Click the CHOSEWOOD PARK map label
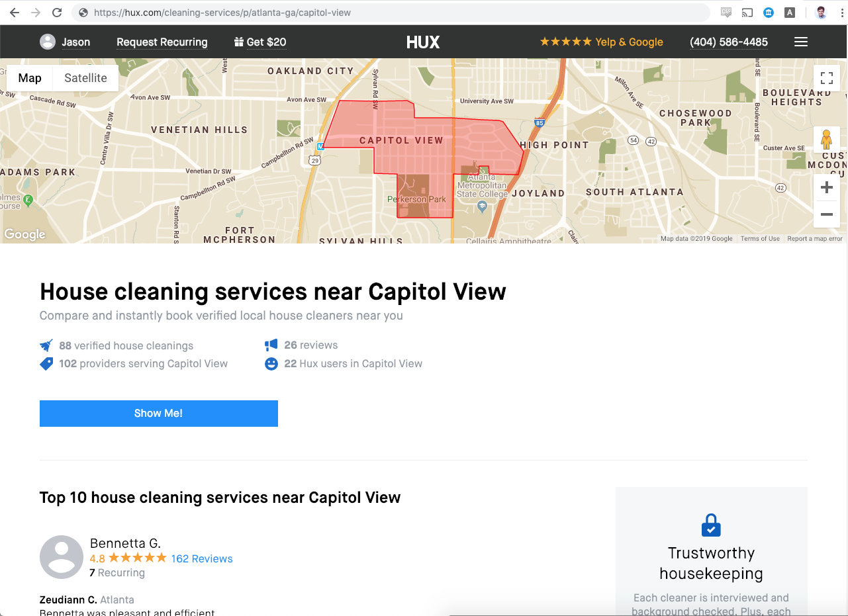 pos(696,118)
